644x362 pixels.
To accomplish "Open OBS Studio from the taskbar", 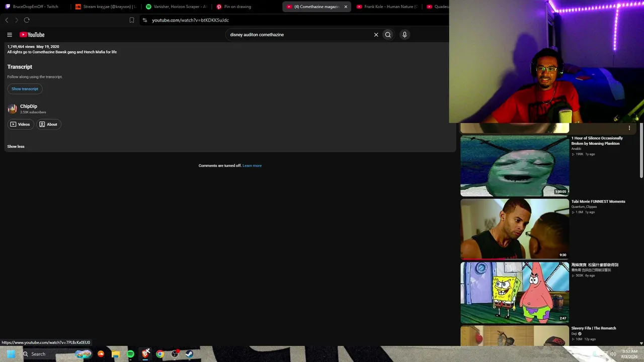I will coord(175,354).
